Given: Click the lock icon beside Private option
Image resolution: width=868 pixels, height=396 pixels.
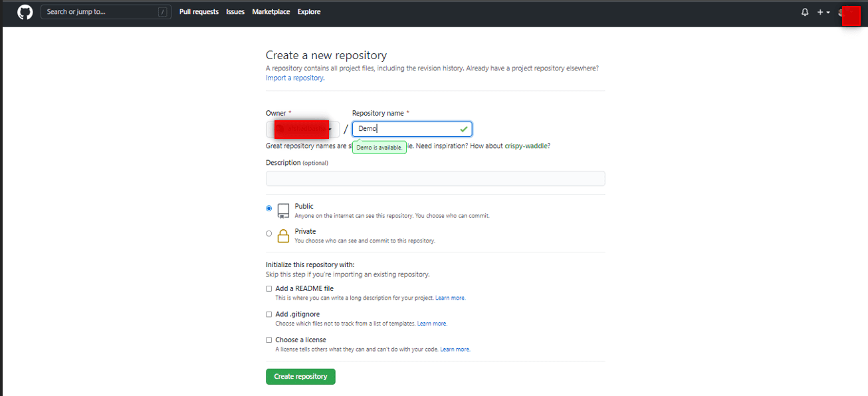Looking at the screenshot, I should click(283, 235).
